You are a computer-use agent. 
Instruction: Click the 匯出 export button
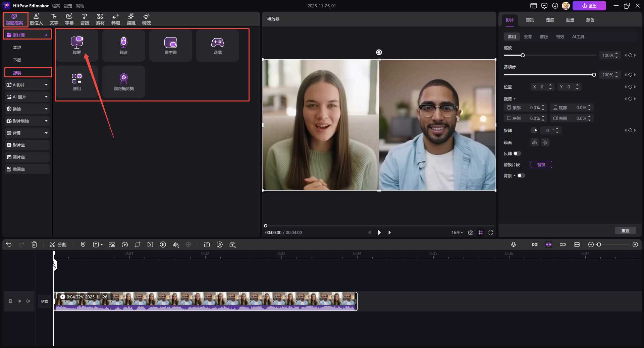click(x=589, y=6)
